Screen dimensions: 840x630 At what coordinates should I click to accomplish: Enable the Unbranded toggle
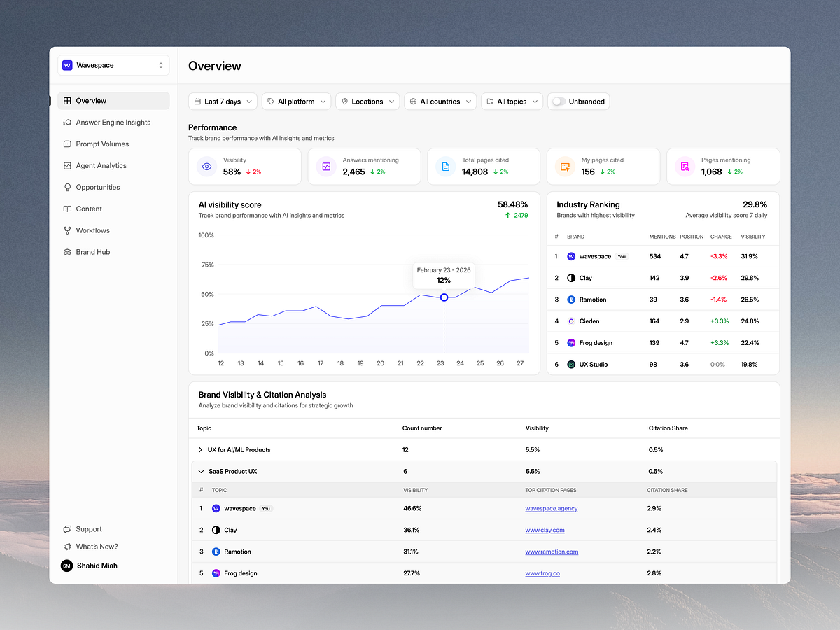tap(559, 101)
